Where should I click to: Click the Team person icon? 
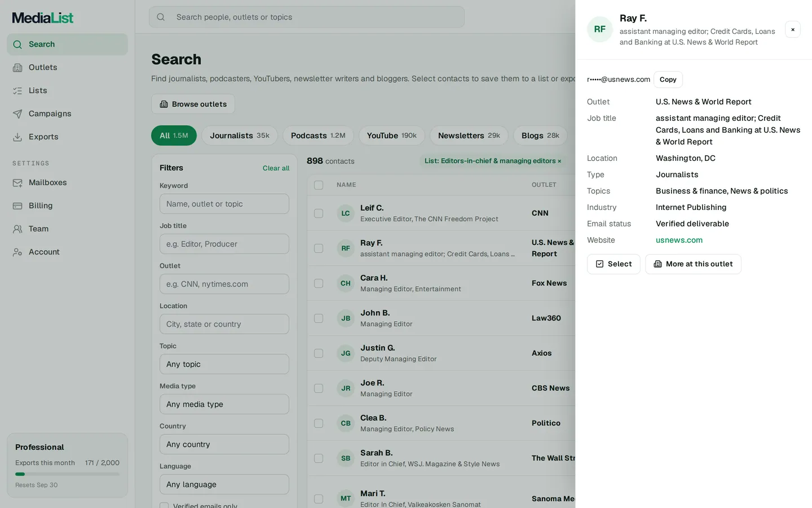17,229
